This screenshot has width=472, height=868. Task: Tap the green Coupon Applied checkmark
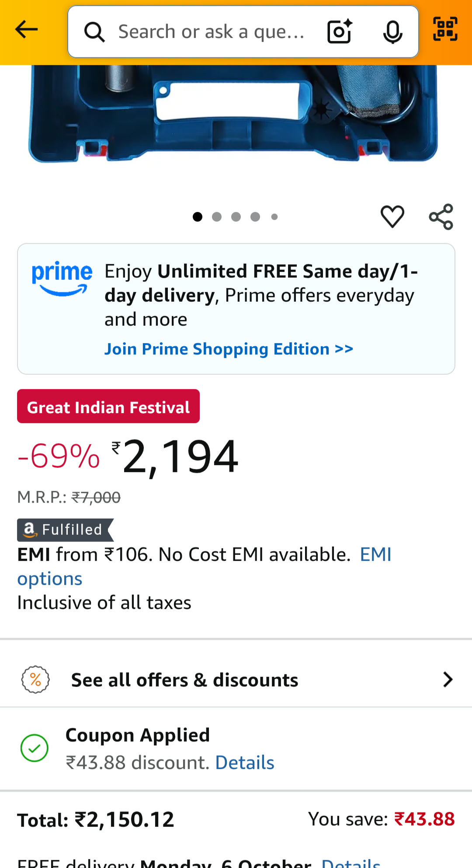tap(35, 748)
